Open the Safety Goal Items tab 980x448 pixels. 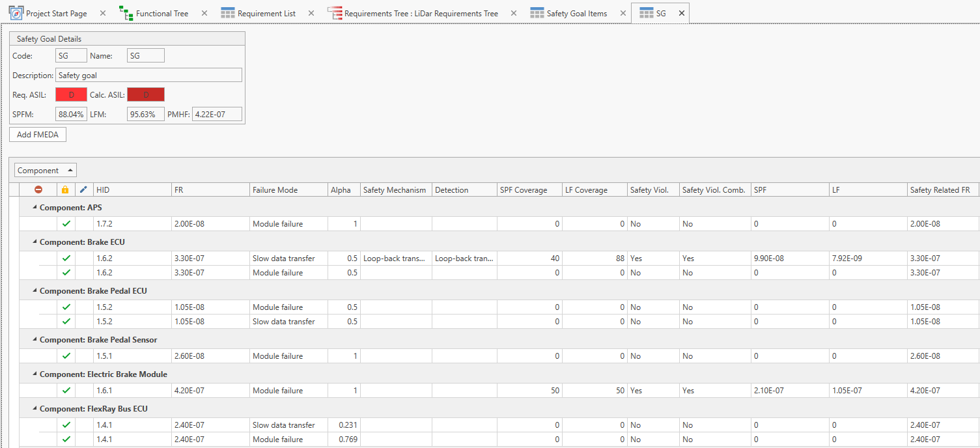pyautogui.click(x=576, y=13)
